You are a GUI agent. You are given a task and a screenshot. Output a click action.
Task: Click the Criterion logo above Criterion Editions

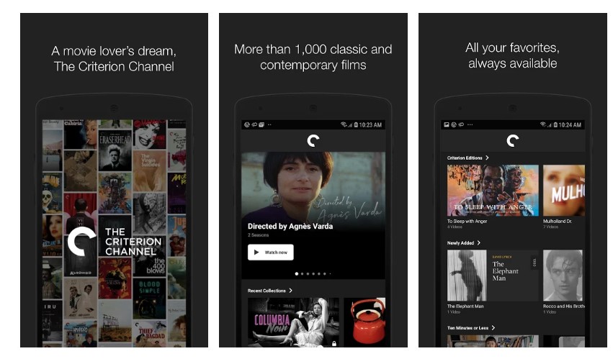[513, 140]
